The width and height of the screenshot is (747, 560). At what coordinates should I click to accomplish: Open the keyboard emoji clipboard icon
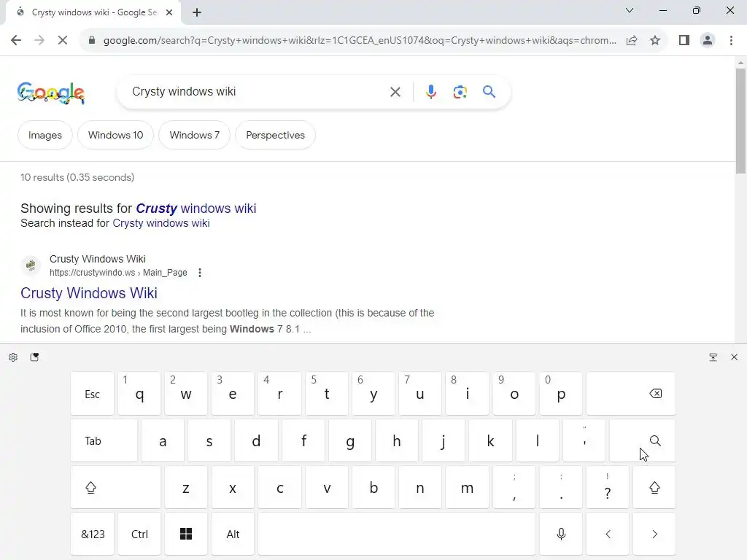pyautogui.click(x=34, y=357)
